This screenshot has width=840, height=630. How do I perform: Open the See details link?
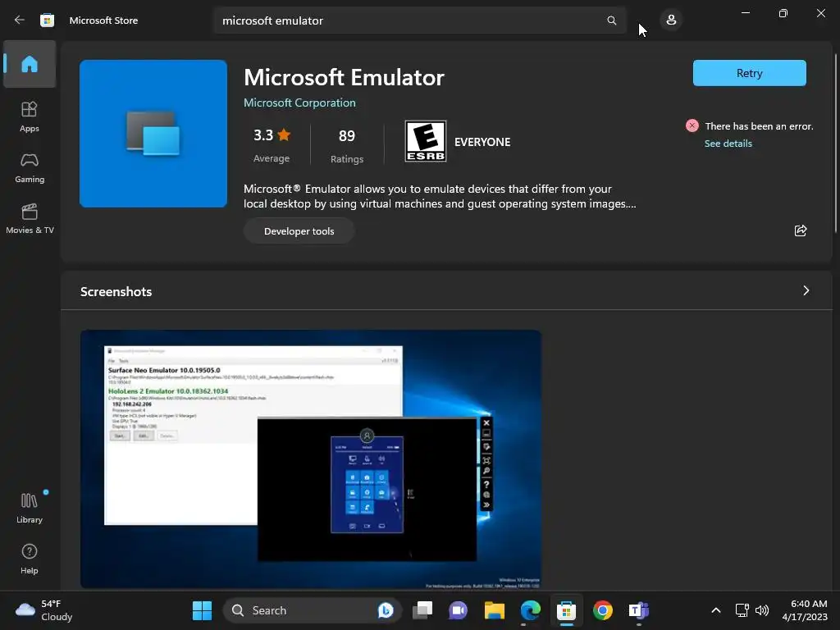click(x=728, y=144)
